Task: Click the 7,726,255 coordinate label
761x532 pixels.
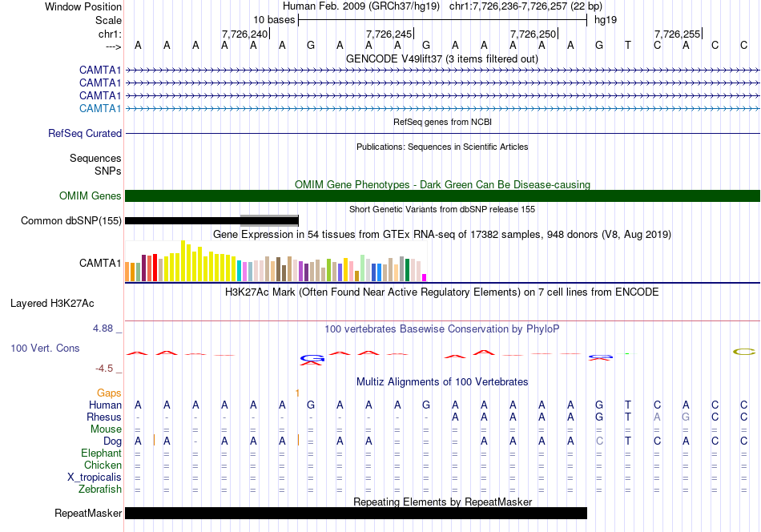Action: pyautogui.click(x=677, y=34)
